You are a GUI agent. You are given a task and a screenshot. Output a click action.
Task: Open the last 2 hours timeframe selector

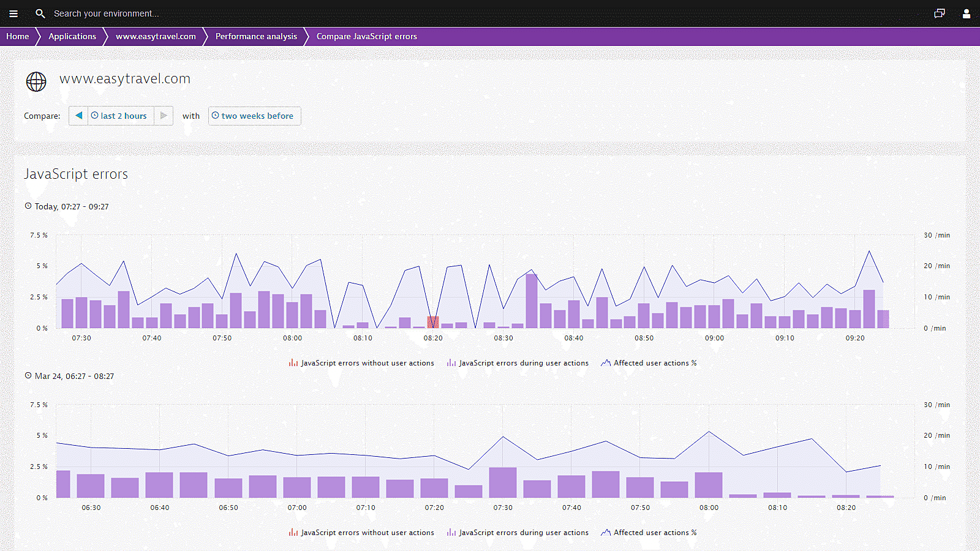121,116
